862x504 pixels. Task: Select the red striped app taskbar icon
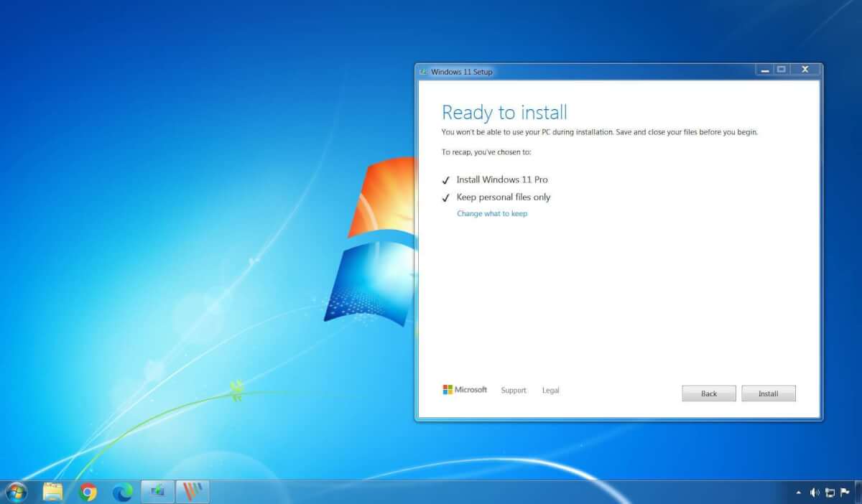coord(192,492)
